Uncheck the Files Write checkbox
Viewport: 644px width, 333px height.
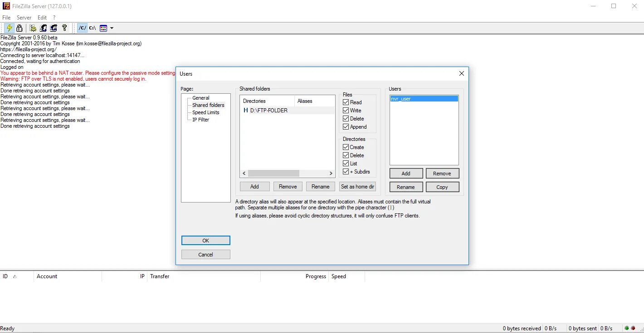346,111
